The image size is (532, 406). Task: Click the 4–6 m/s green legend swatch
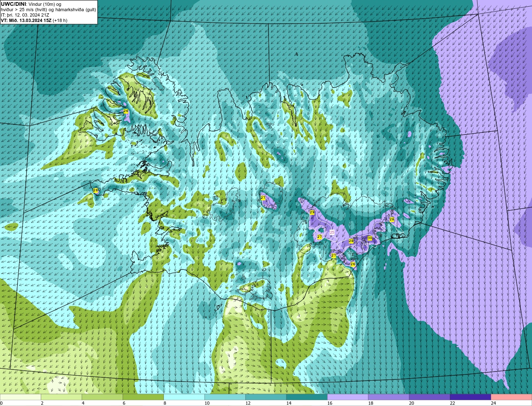[x=103, y=397]
